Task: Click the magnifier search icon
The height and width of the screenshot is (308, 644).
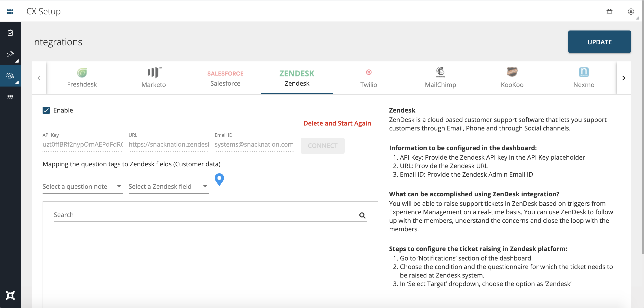Action: [x=362, y=215]
